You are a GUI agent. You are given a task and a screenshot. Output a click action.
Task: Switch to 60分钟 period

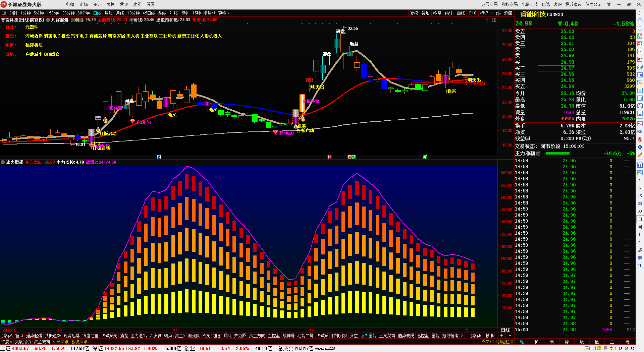click(84, 13)
